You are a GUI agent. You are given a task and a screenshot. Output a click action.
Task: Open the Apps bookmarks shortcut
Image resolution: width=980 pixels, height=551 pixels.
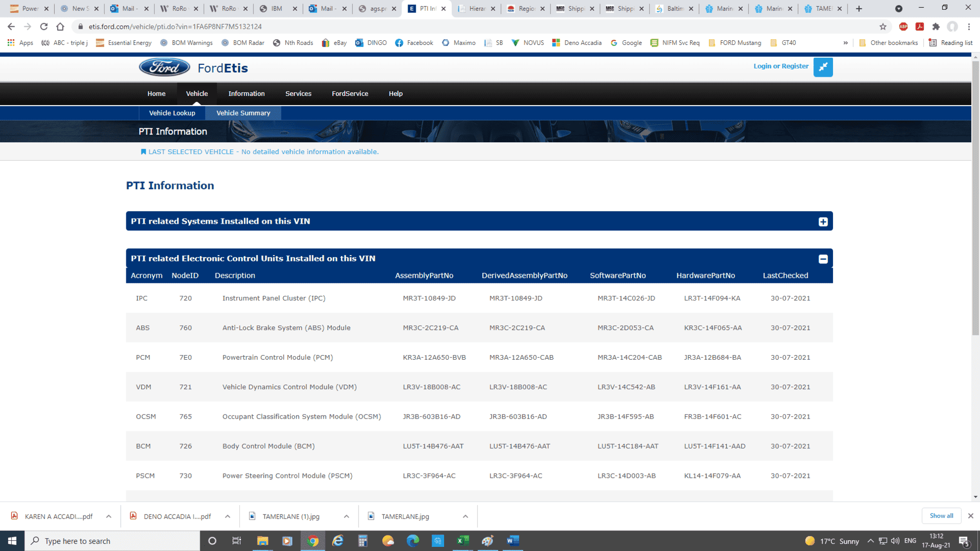pos(20,43)
